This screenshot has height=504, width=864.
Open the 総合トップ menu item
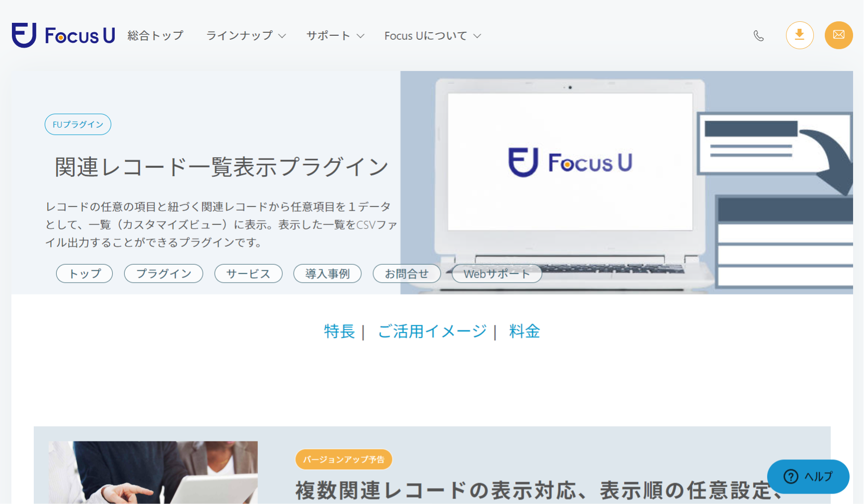(156, 36)
